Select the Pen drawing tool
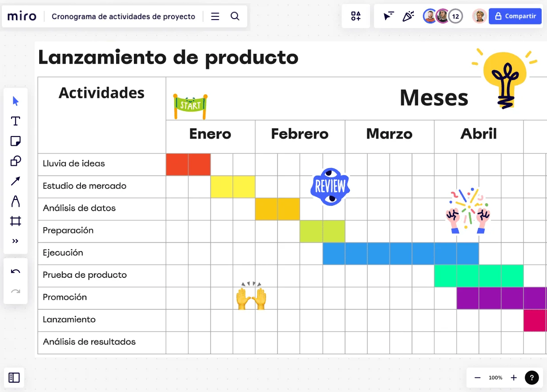 click(x=15, y=201)
